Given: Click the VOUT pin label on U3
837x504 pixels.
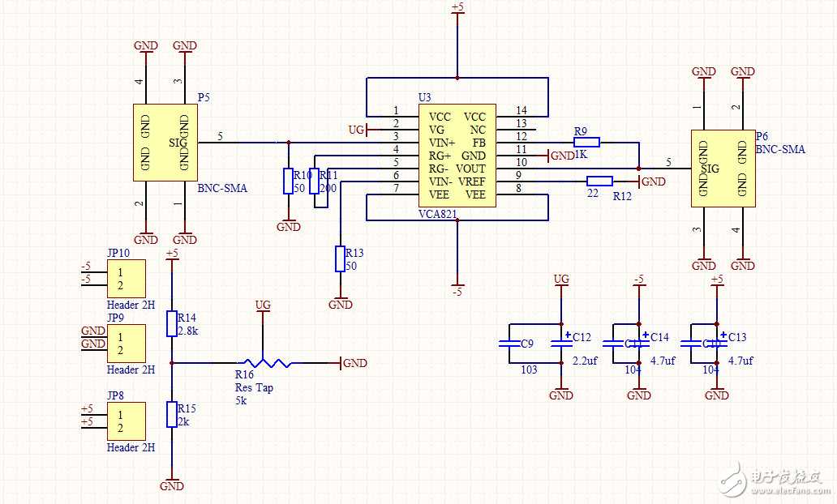Looking at the screenshot, I should point(470,169).
